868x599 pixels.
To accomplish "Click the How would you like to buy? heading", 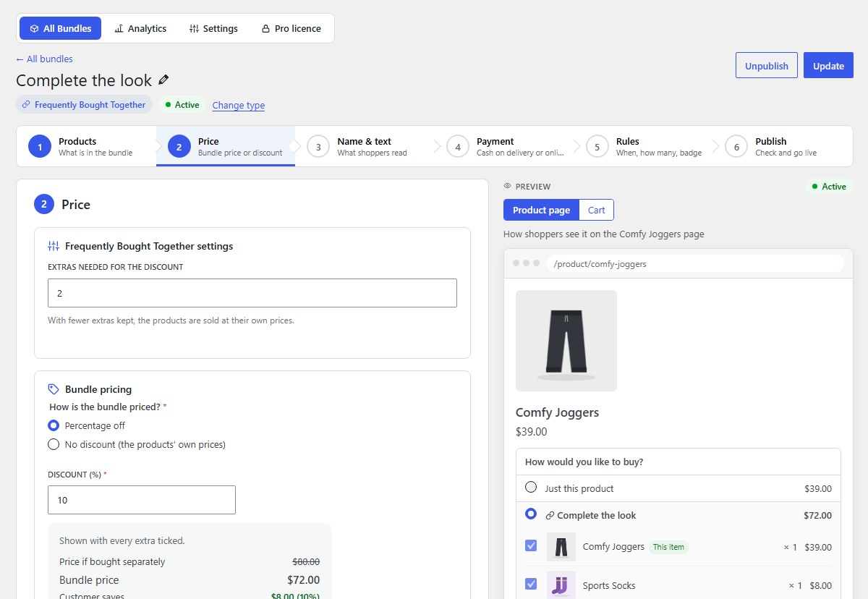I will click(584, 462).
